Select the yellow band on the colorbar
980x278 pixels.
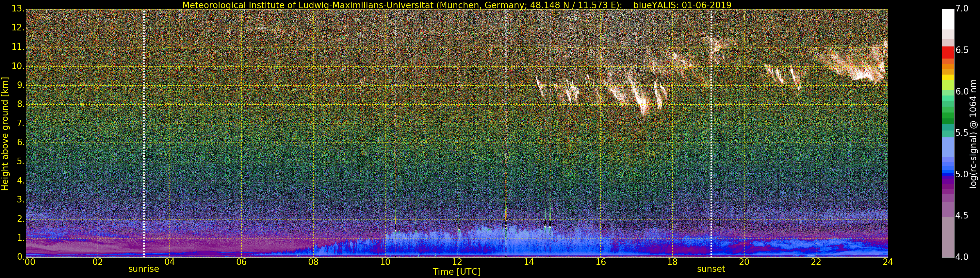(x=948, y=78)
